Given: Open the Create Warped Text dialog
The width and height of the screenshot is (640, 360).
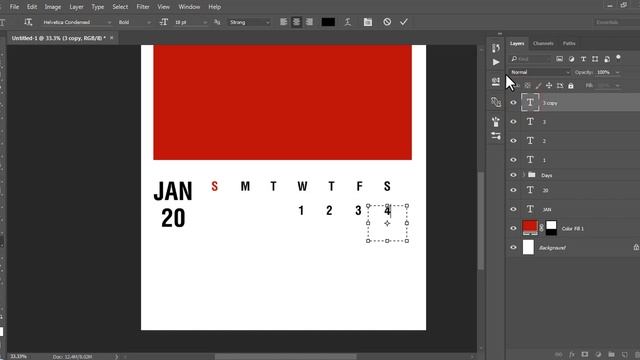Looking at the screenshot, I should [348, 22].
